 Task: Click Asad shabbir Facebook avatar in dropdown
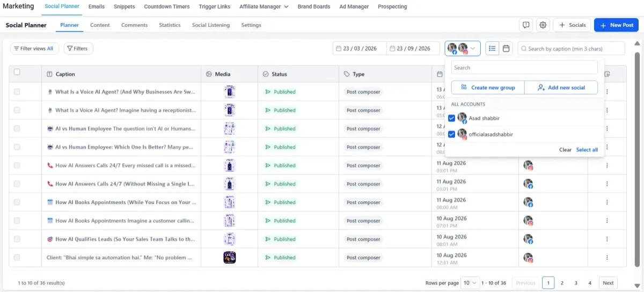pyautogui.click(x=462, y=118)
